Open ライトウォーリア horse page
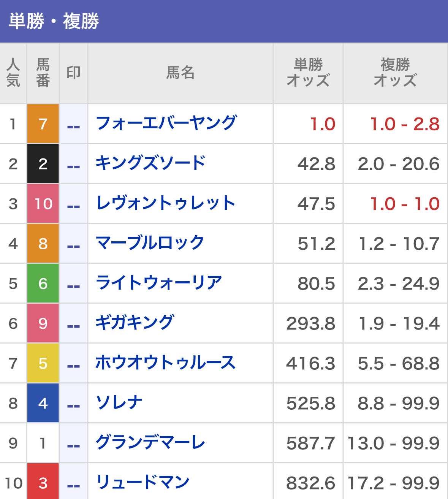This screenshot has height=499, width=448. [x=158, y=283]
